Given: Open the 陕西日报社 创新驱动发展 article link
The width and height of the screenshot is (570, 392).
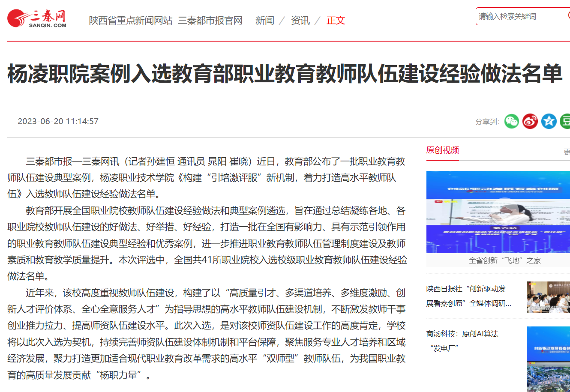Looking at the screenshot, I should click(468, 296).
